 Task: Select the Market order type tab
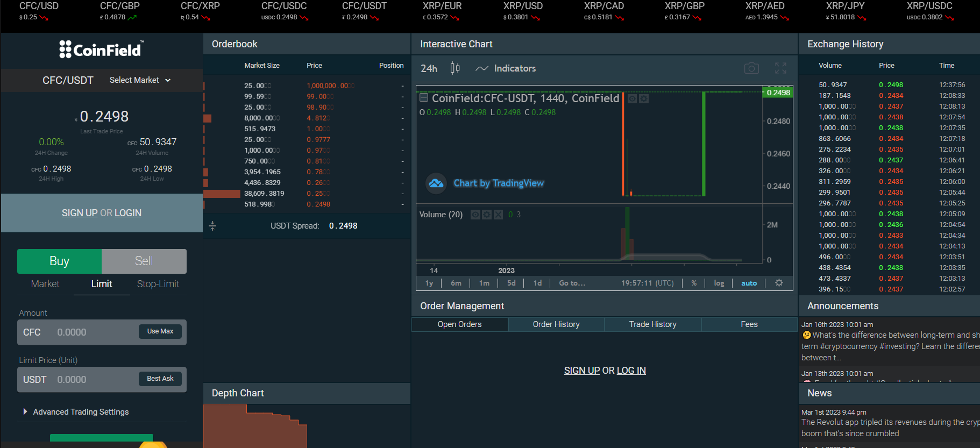click(45, 283)
